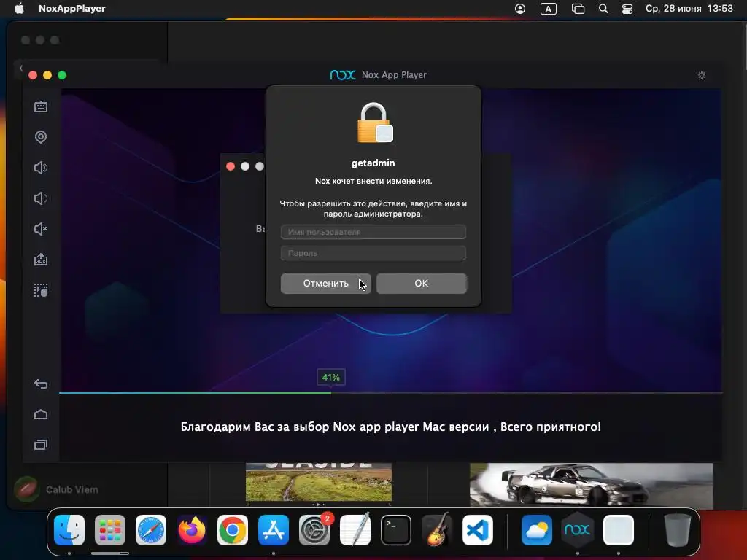Open Finder from the Dock
The width and height of the screenshot is (747, 560).
[69, 530]
